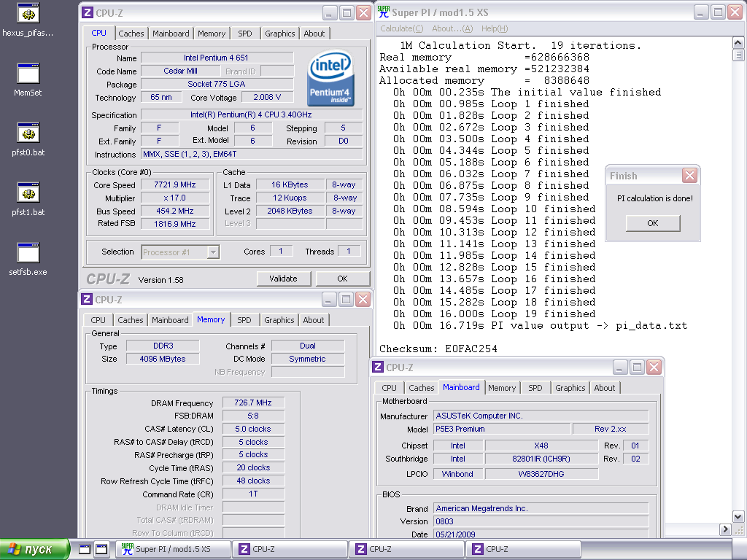Click the Intel Pentium 4 logo

331,79
